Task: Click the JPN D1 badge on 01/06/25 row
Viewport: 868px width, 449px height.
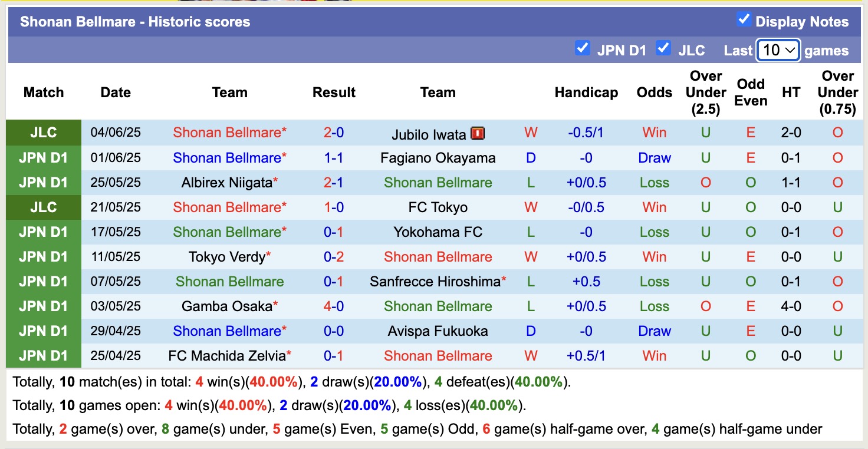Action: (x=44, y=157)
